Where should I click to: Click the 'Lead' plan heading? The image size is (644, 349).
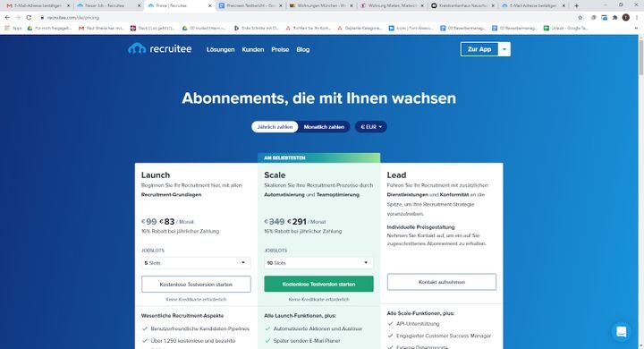[396, 175]
